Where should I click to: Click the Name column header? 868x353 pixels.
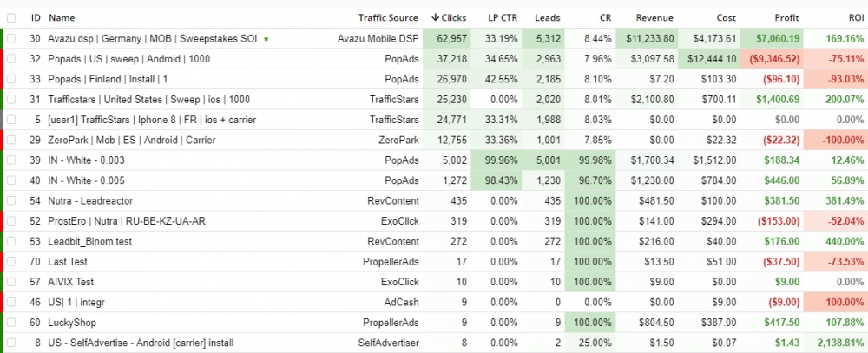click(62, 17)
